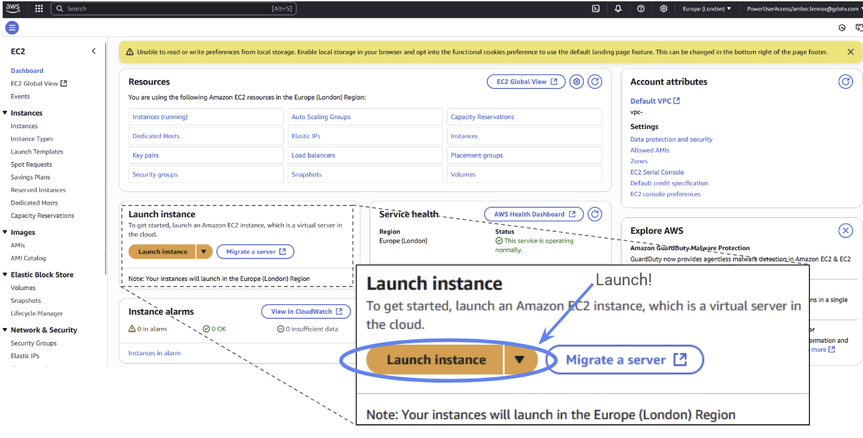Click the EC2 Global View button in Resources
The image size is (863, 438).
click(526, 81)
